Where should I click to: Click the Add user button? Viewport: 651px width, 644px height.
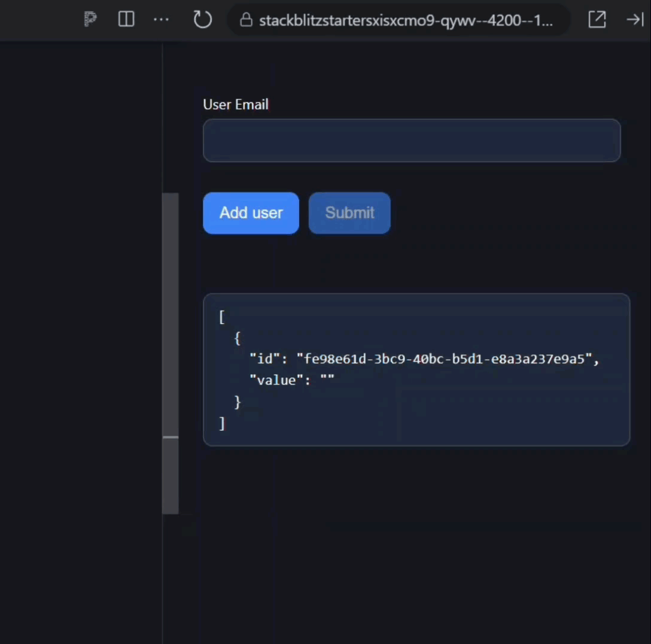point(251,212)
